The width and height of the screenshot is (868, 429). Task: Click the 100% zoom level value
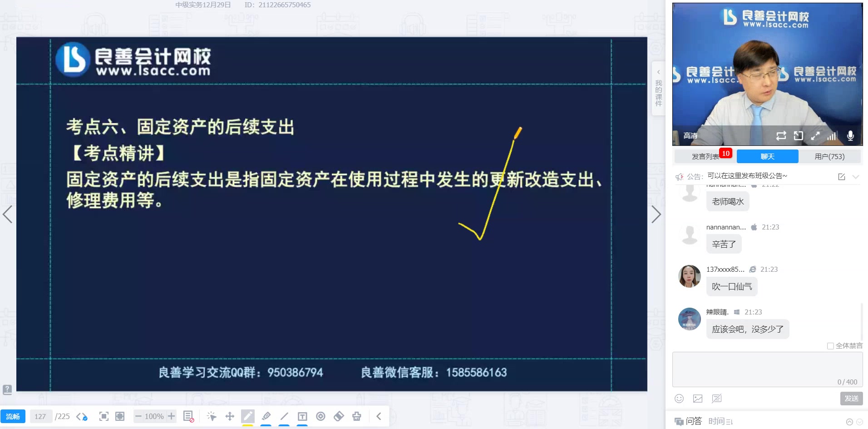click(x=154, y=416)
